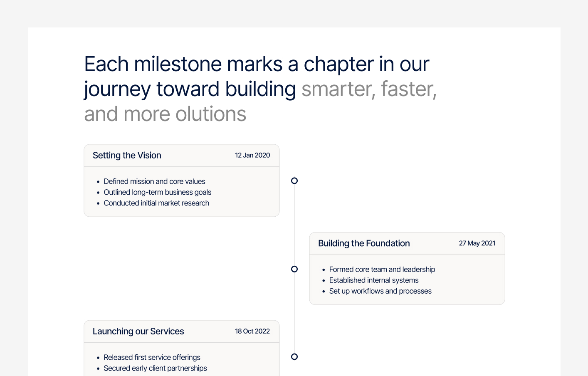Click Outlined long-term business goals item
The height and width of the screenshot is (376, 588).
(157, 192)
